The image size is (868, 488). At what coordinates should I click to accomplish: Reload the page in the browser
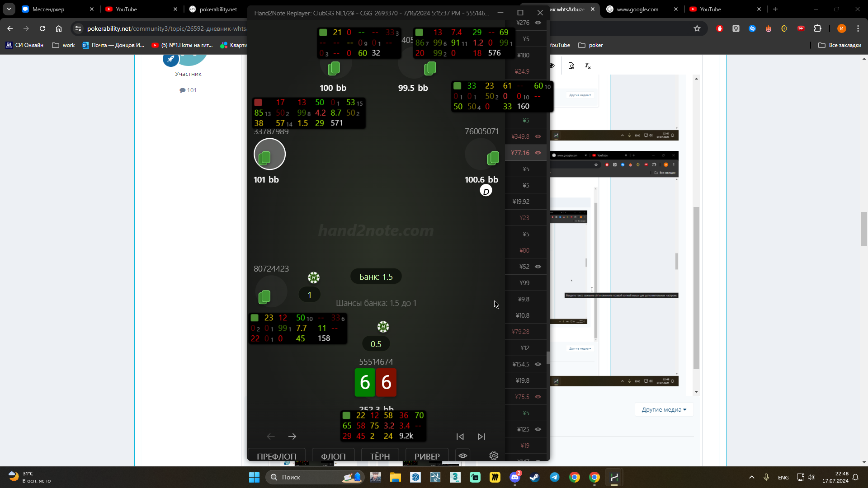click(42, 28)
